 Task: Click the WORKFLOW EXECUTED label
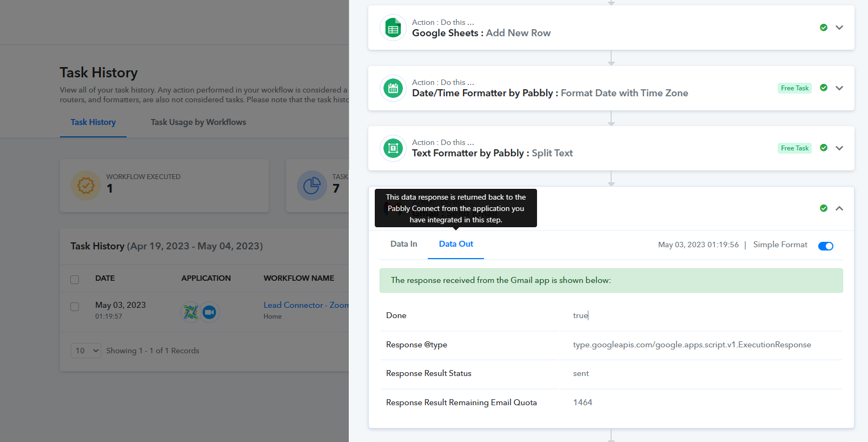click(x=143, y=177)
